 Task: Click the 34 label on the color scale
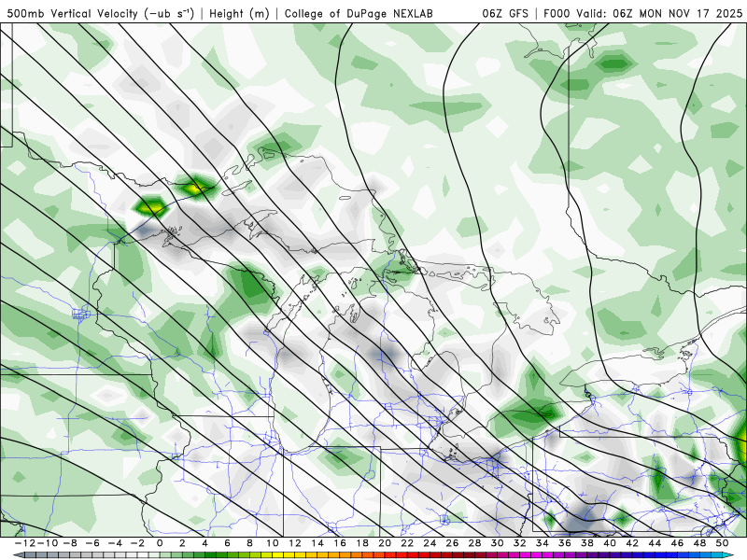coord(543,543)
